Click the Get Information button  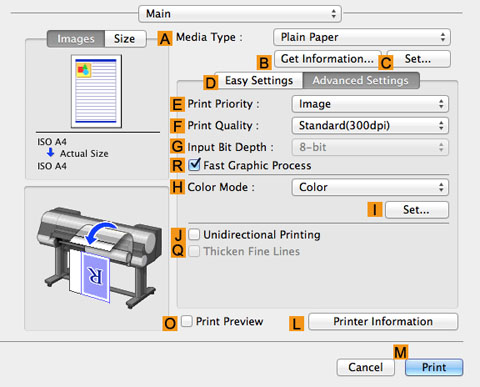327,59
